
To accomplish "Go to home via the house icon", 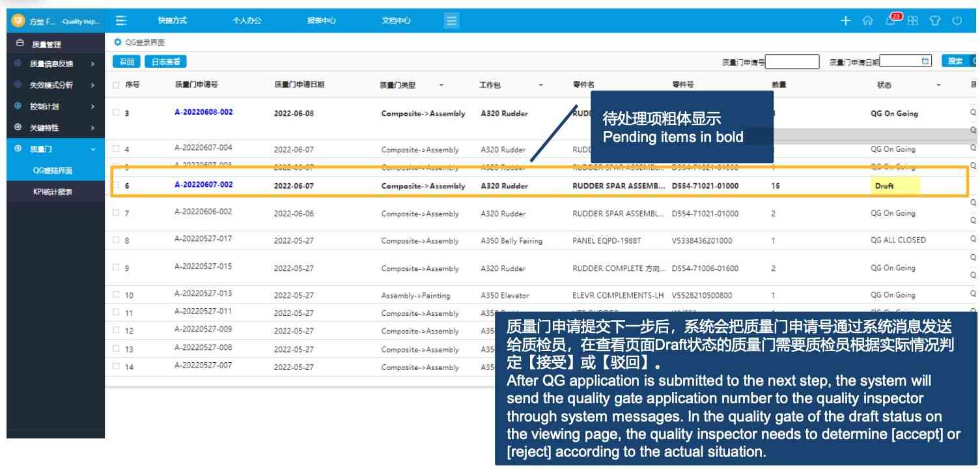I will tap(867, 21).
